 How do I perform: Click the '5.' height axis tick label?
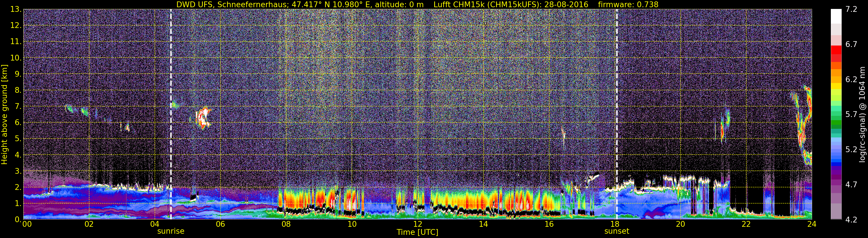pos(18,139)
